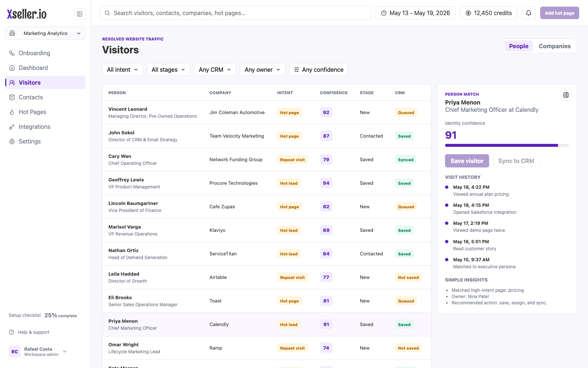This screenshot has height=368, width=588.
Task: Open Settings from the gear icon
Action: [12, 141]
